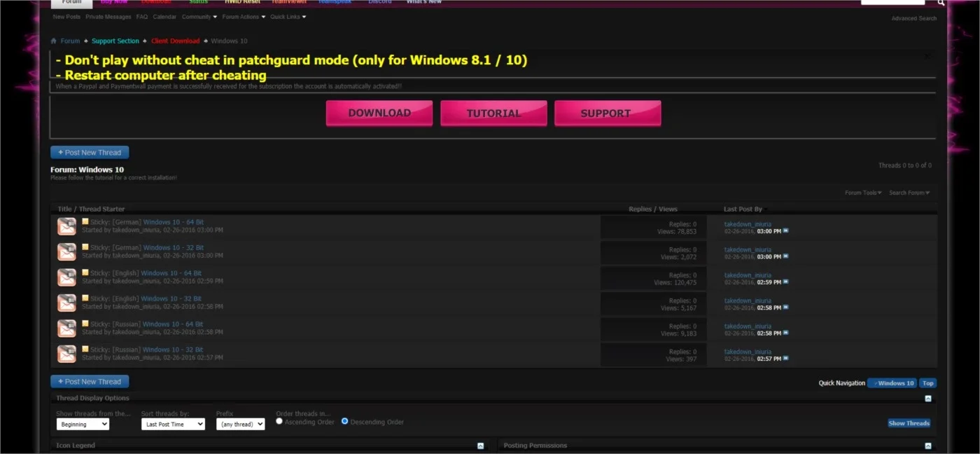This screenshot has width=980, height=454.
Task: Open Advanced Search link
Action: [913, 18]
